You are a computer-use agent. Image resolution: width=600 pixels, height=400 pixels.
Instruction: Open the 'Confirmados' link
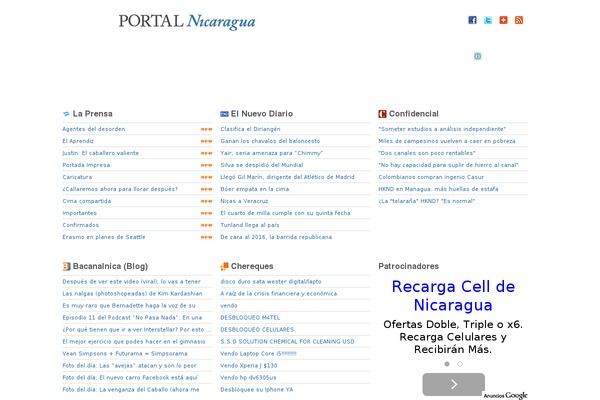click(81, 225)
